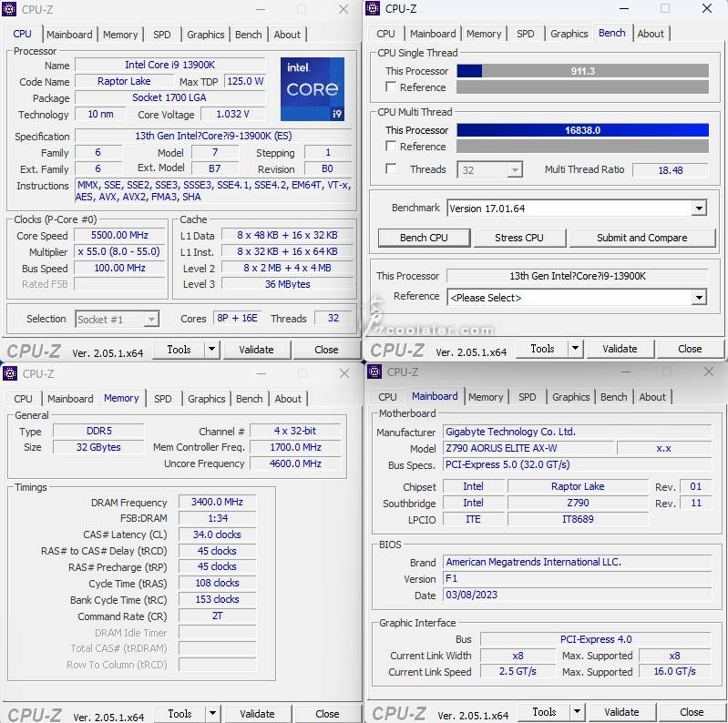The width and height of the screenshot is (728, 723).
Task: Close the Memory window using the title bar X
Action: [344, 373]
